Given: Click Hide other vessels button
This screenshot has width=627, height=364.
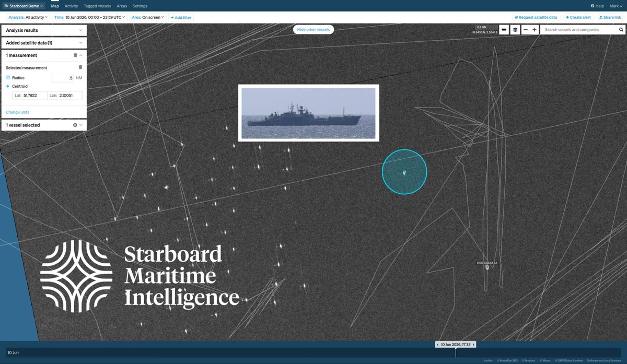Looking at the screenshot, I should coord(313,30).
